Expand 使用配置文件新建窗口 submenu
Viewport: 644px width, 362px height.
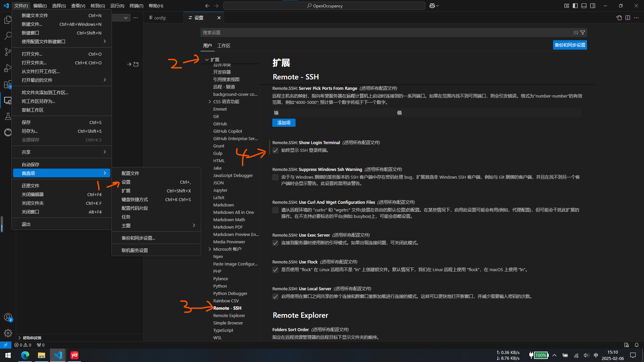62,42
